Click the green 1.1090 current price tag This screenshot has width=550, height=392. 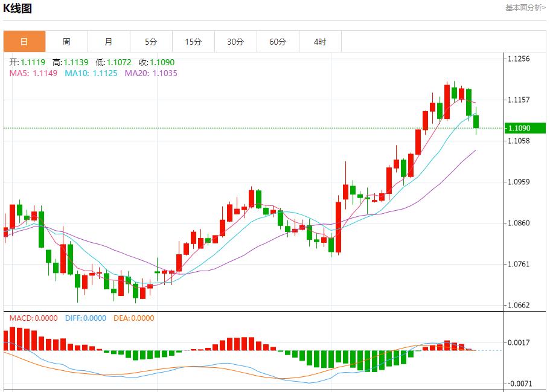coord(524,128)
